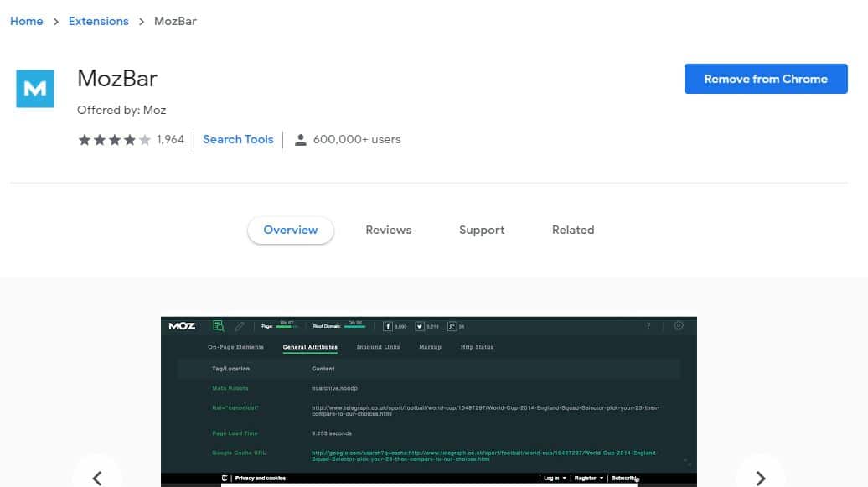Select On-Page Elements tab in preview
This screenshot has height=487, width=868.
click(x=235, y=347)
